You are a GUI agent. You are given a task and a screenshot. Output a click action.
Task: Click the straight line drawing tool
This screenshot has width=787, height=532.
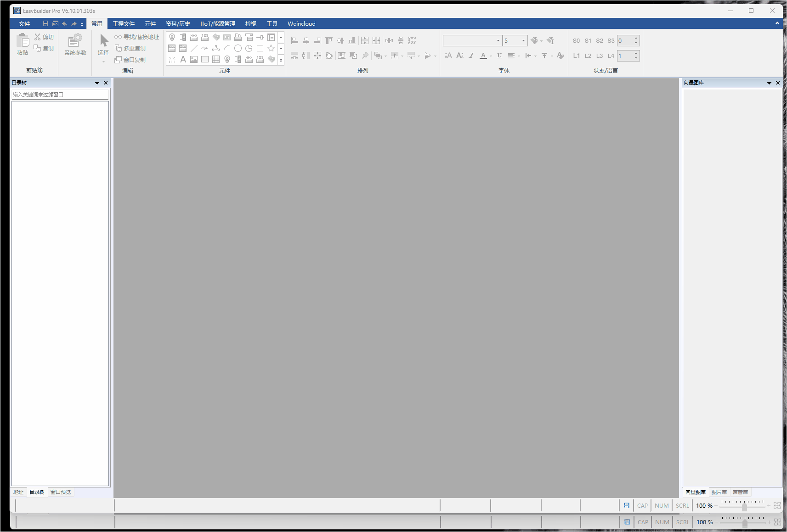(x=194, y=48)
